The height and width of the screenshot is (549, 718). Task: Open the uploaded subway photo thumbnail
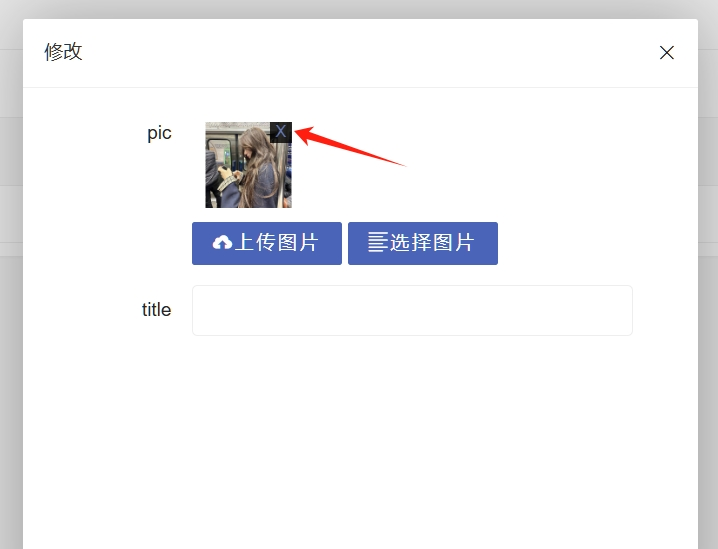tap(248, 165)
